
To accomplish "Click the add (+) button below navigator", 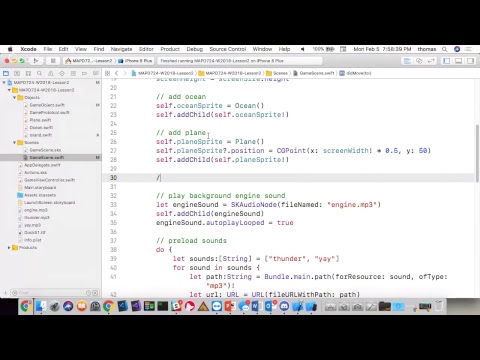I will point(5,293).
